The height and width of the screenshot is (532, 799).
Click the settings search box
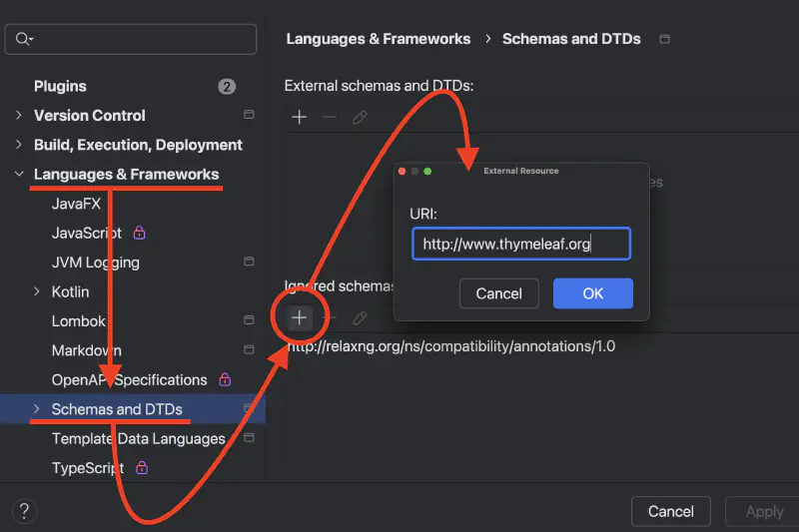(x=131, y=39)
